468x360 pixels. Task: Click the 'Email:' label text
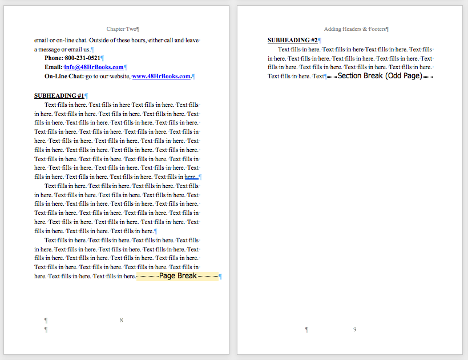coord(53,67)
